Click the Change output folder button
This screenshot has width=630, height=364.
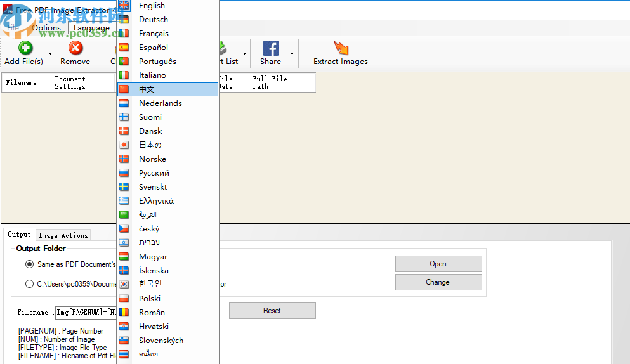438,282
